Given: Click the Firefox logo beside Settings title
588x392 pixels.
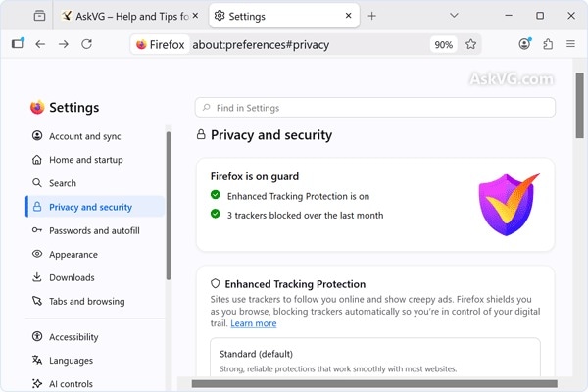Looking at the screenshot, I should 37,107.
